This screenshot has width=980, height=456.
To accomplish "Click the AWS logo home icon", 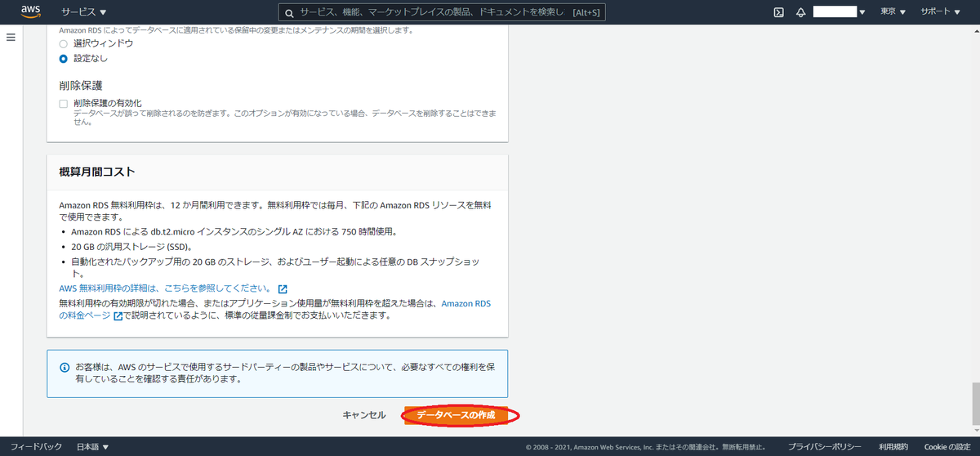I will tap(31, 12).
